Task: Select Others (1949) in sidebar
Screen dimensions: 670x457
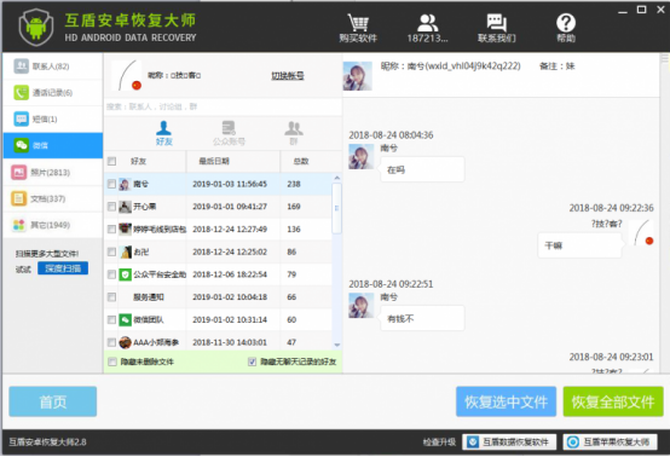Action: pyautogui.click(x=53, y=225)
